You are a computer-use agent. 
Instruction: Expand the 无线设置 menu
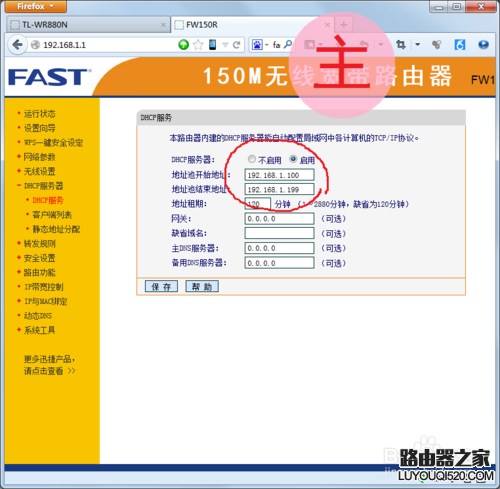click(x=39, y=171)
